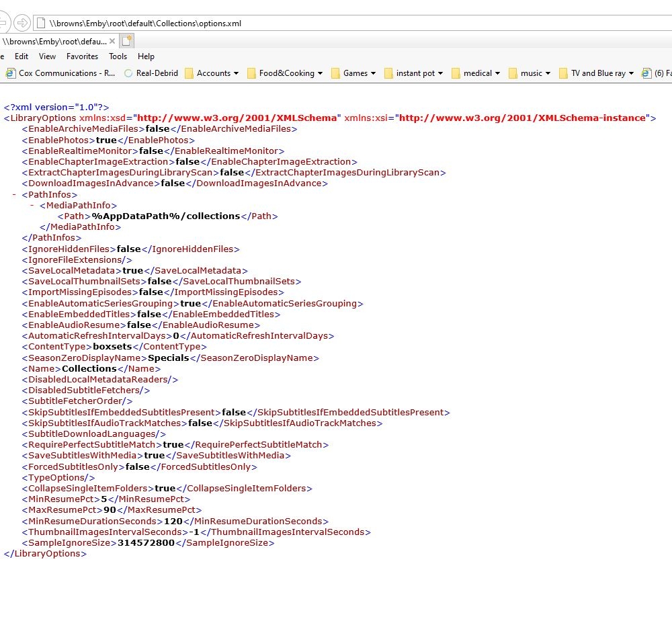Expand the TV and Blue ray dropdown arrow
Image resolution: width=672 pixels, height=621 pixels.
[x=631, y=73]
